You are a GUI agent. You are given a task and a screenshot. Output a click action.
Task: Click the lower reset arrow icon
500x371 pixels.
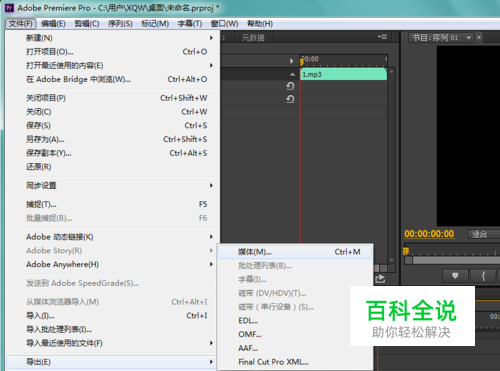click(290, 99)
